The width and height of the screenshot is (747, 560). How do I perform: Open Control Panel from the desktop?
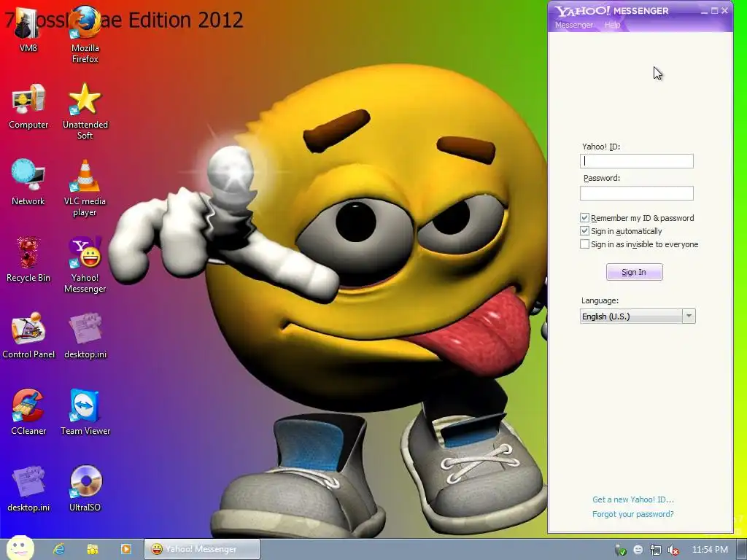tap(28, 335)
